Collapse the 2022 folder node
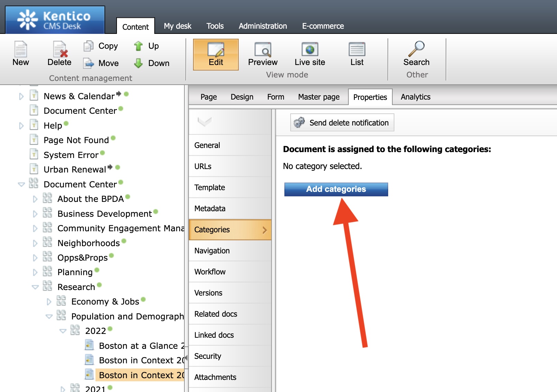557x392 pixels. 63,331
